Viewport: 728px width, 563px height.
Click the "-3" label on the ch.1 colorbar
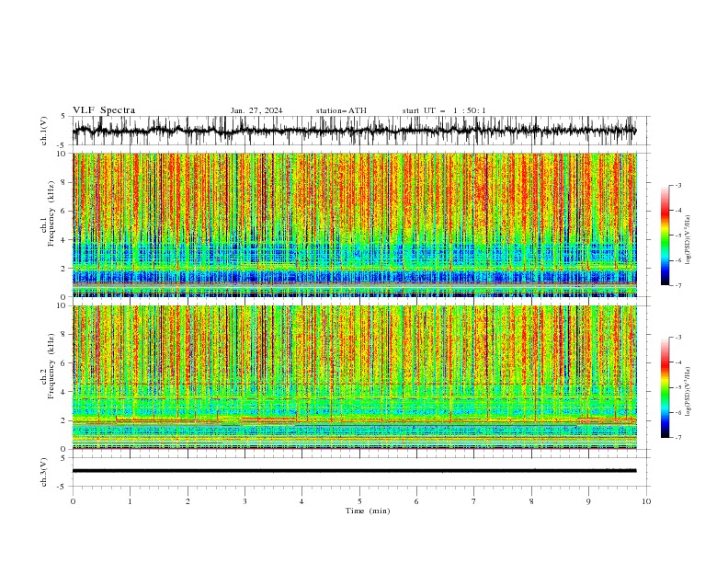point(678,185)
